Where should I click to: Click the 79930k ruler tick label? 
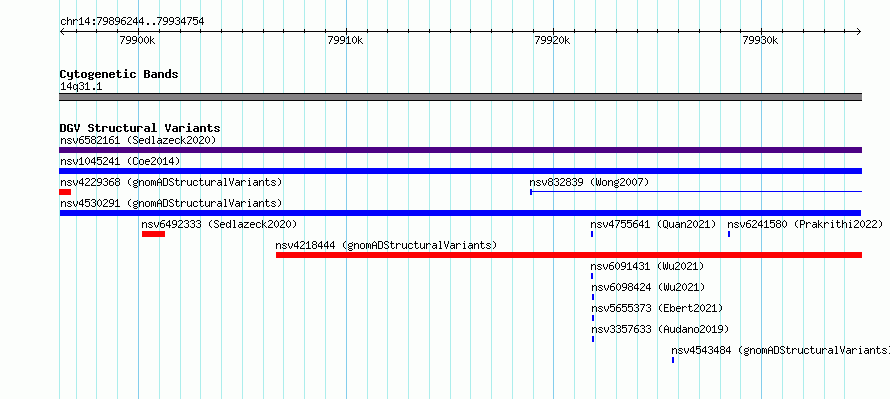pos(760,40)
